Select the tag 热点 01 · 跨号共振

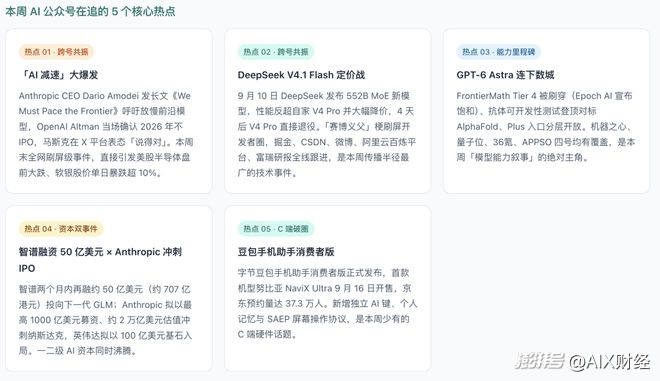[56, 52]
